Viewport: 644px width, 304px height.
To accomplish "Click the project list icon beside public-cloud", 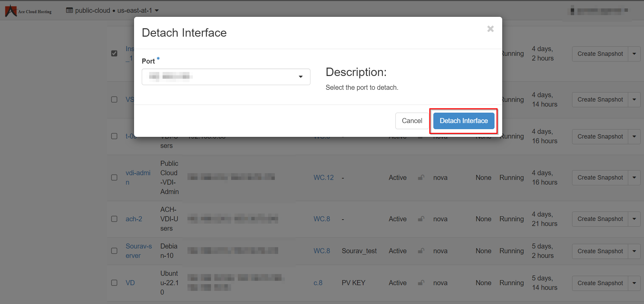I will coord(69,10).
